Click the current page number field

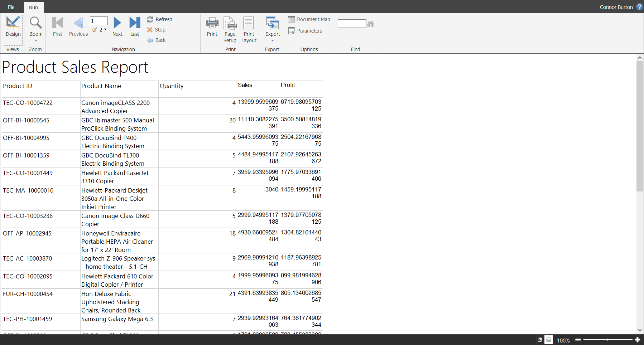pos(99,21)
